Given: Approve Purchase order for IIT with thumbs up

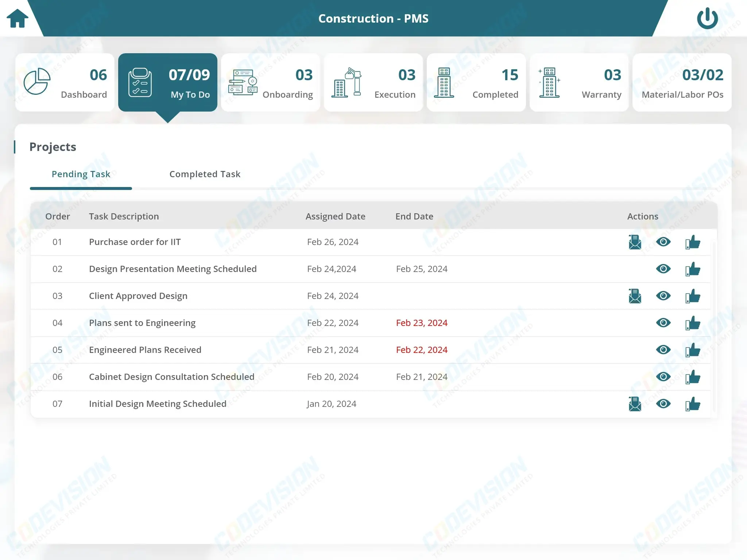Looking at the screenshot, I should [693, 242].
